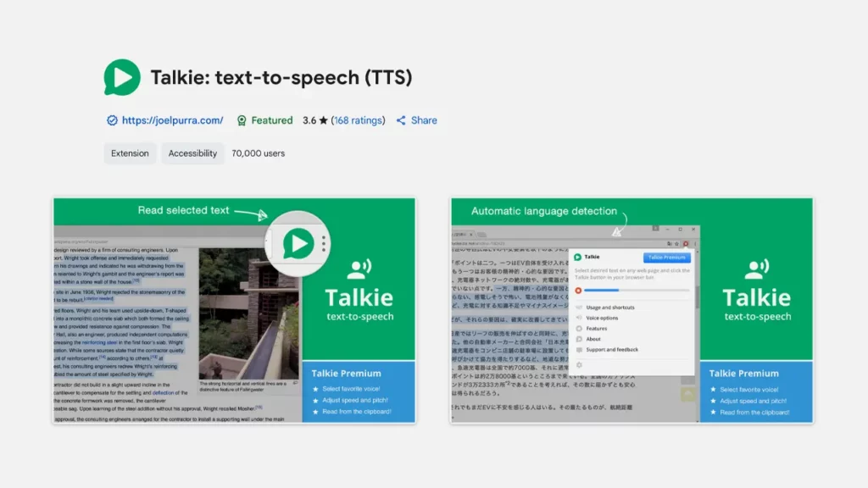Click the Featured label
Image resolution: width=868 pixels, height=488 pixels.
point(272,120)
